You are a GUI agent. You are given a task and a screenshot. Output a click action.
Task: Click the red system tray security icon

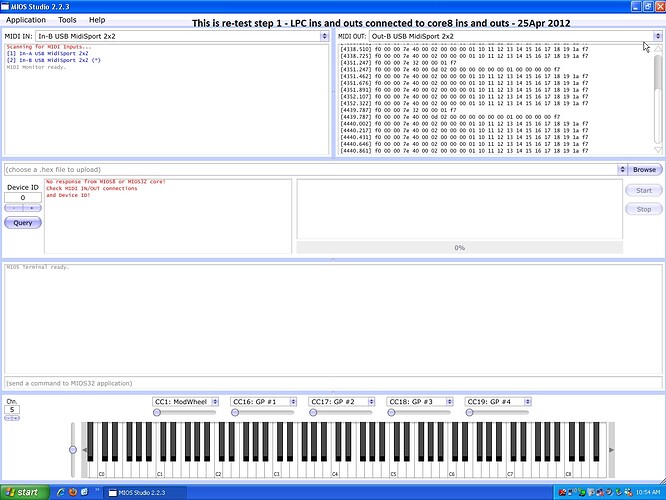[562, 492]
